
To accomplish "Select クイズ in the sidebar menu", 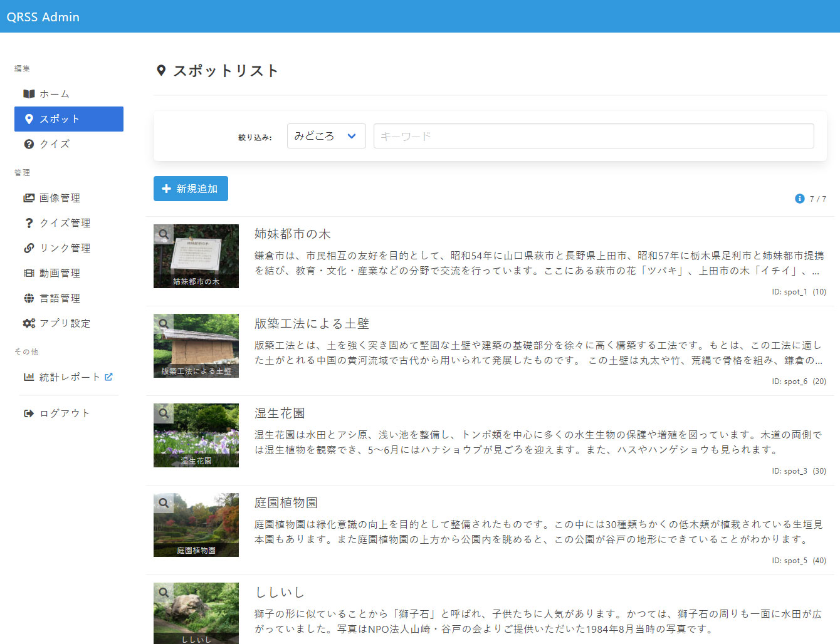I will [x=55, y=144].
